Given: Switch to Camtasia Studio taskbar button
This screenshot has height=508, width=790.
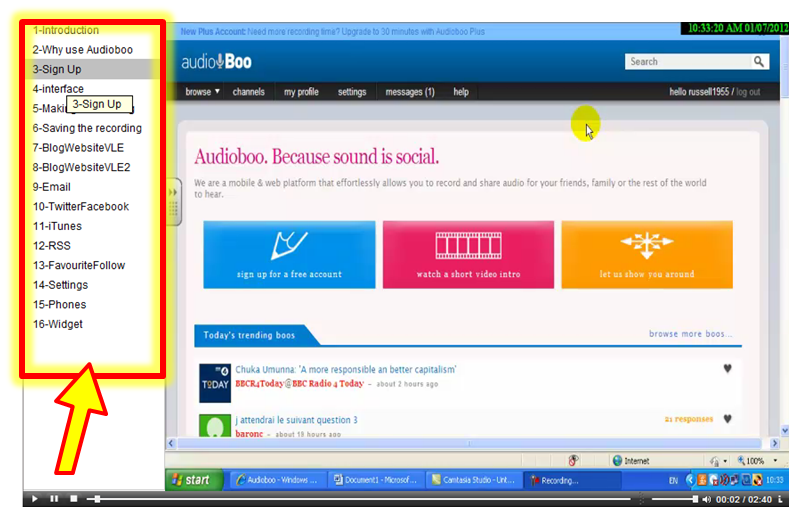Looking at the screenshot, I should pos(474,480).
